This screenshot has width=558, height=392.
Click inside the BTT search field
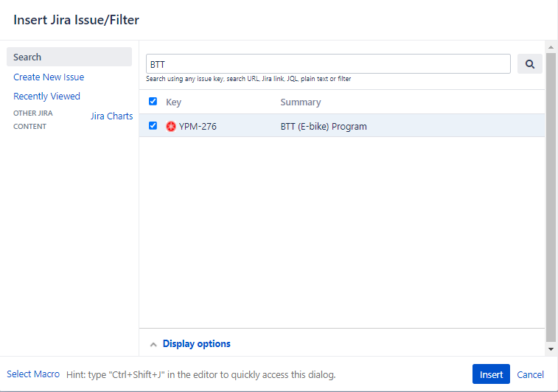[328, 64]
